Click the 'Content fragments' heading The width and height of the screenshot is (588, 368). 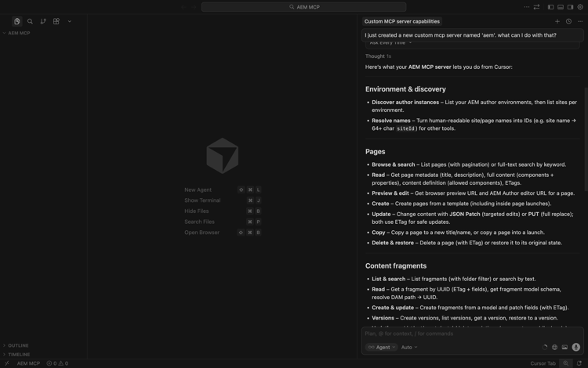tap(396, 265)
